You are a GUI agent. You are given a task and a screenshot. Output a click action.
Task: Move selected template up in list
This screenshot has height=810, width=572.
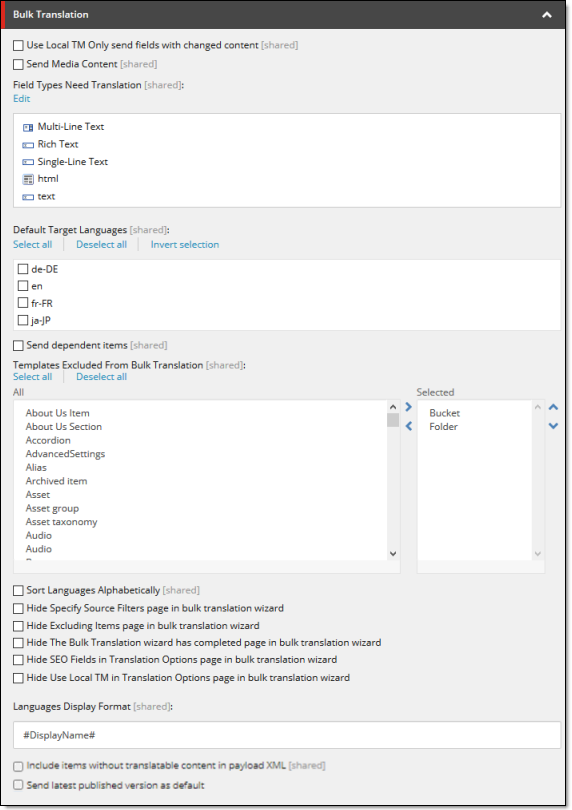tap(553, 407)
